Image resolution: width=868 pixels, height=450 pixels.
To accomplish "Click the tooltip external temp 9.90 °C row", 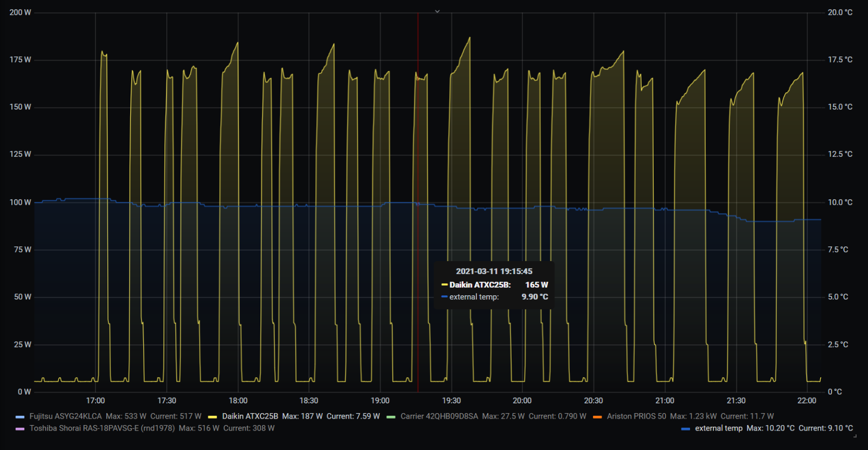I will 495,296.
